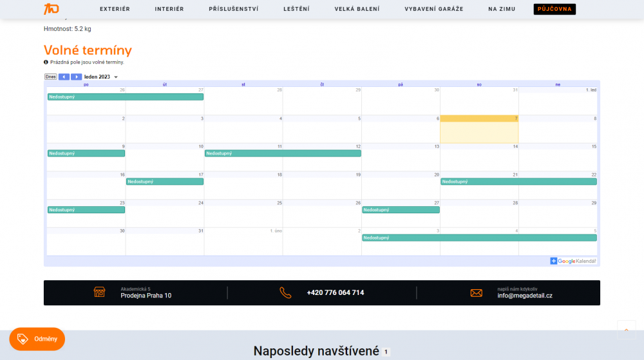Open Nedostupný event starting December 26
The height and width of the screenshot is (360, 644).
click(126, 97)
